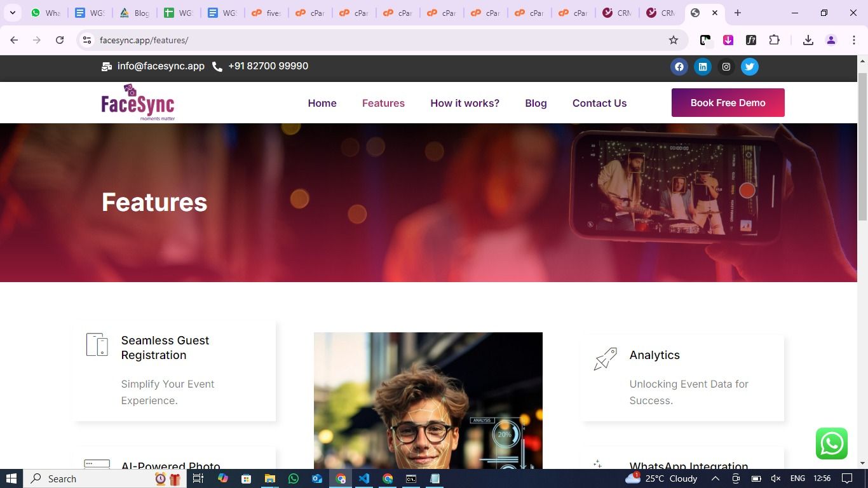Open the Contact Us page
The height and width of the screenshot is (488, 868).
[599, 103]
